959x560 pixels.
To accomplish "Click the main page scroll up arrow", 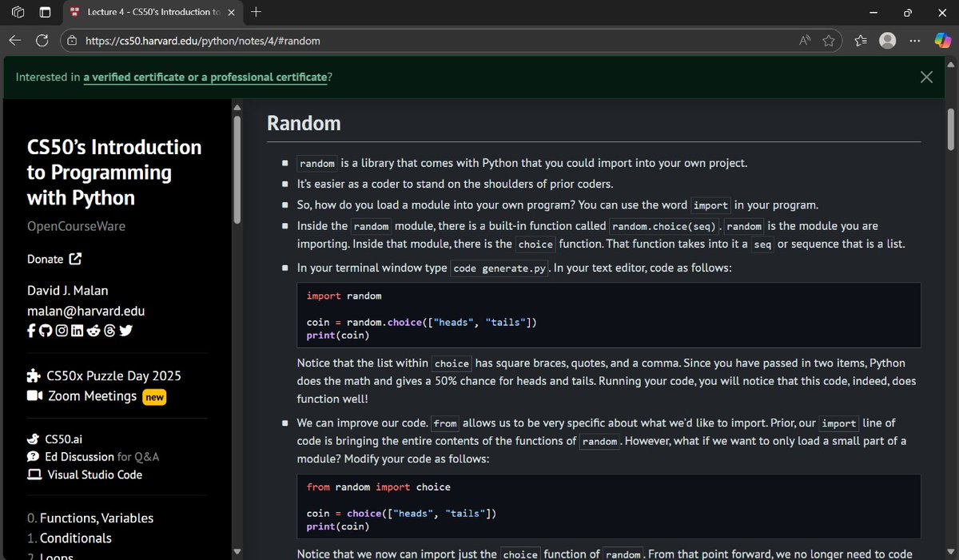I will (x=950, y=63).
